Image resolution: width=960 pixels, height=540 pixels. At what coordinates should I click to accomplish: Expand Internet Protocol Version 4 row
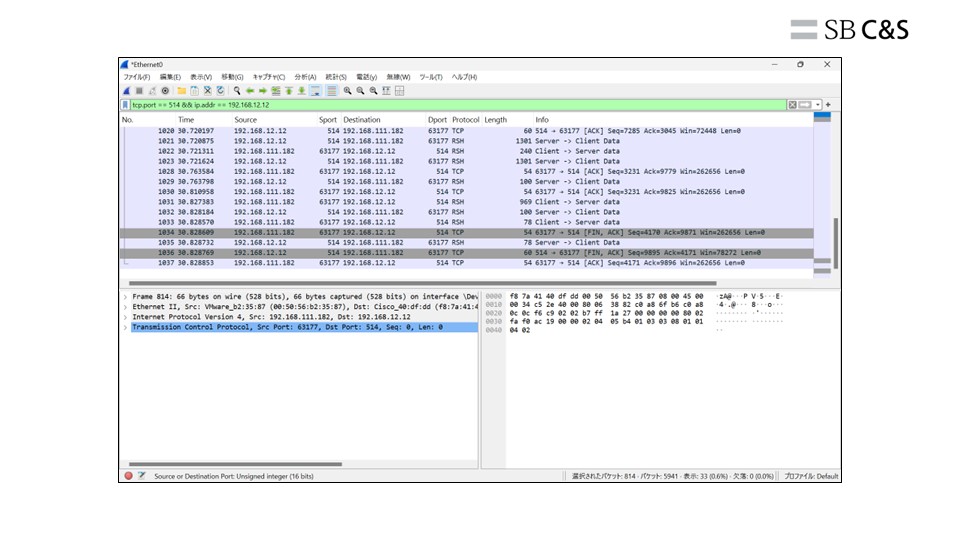coord(126,317)
